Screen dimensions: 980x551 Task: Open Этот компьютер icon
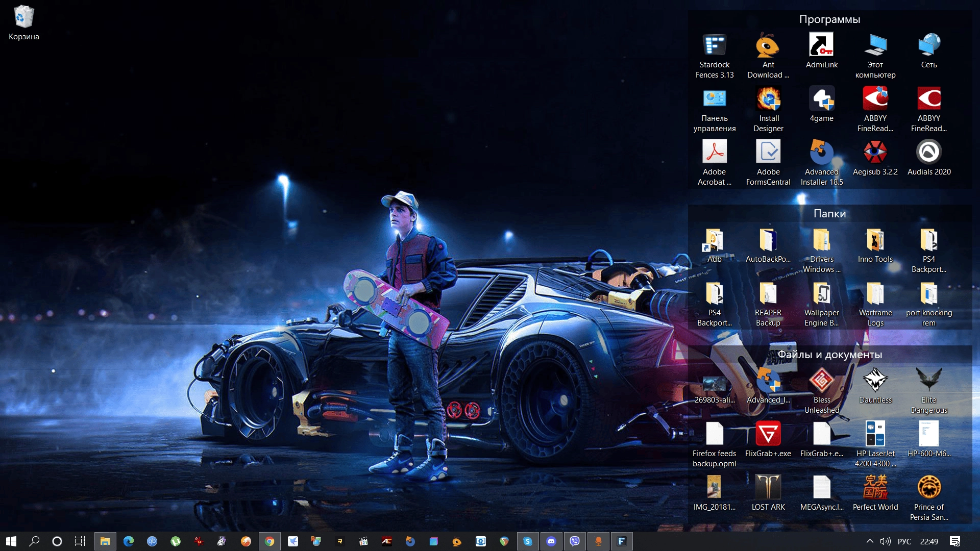coord(875,56)
